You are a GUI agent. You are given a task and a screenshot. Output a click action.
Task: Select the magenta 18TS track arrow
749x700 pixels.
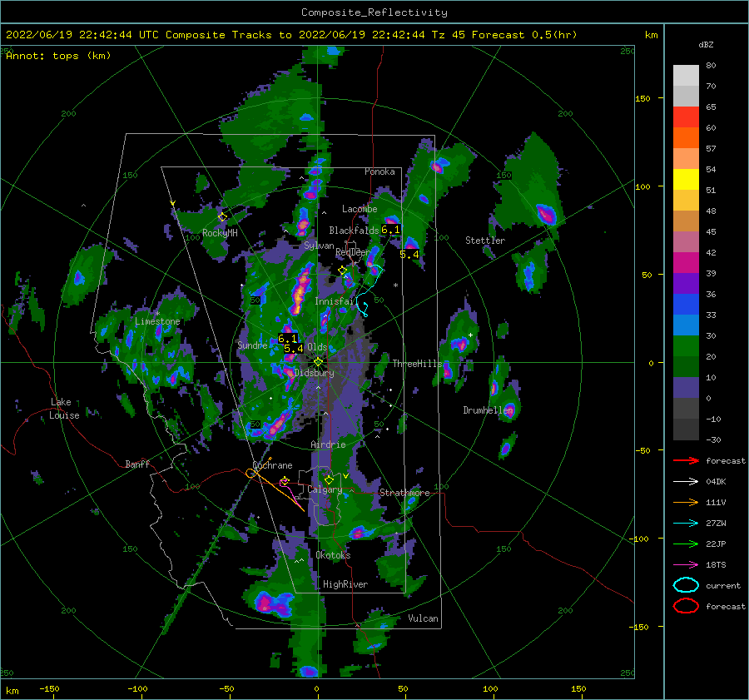coord(686,565)
